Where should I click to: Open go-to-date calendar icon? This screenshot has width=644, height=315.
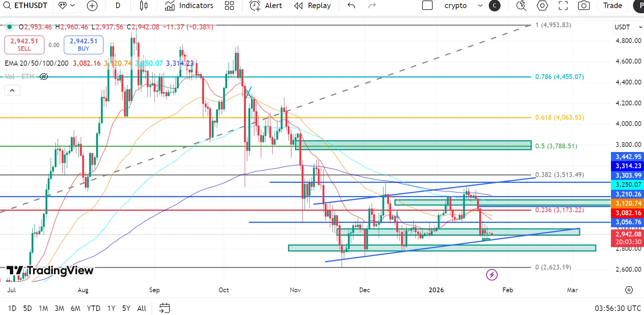point(165,308)
